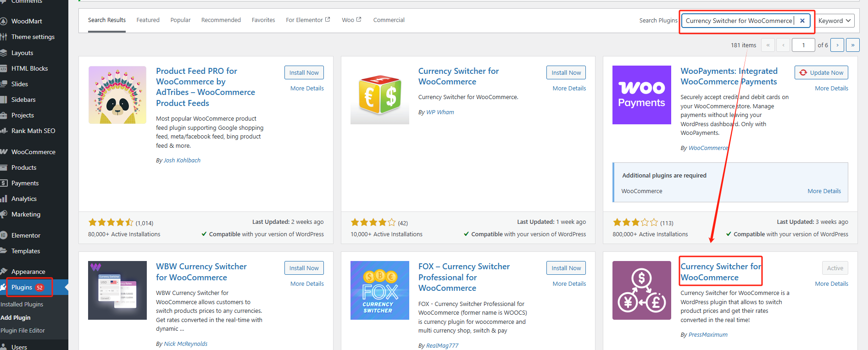Click WP Wham currency switcher cube icon

click(x=380, y=95)
